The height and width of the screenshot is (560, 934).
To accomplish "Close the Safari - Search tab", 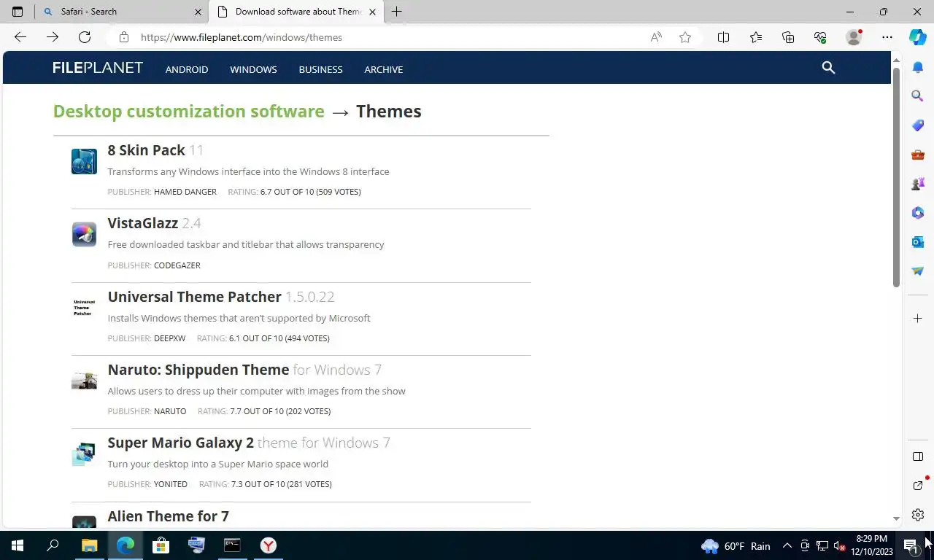I will (x=198, y=12).
